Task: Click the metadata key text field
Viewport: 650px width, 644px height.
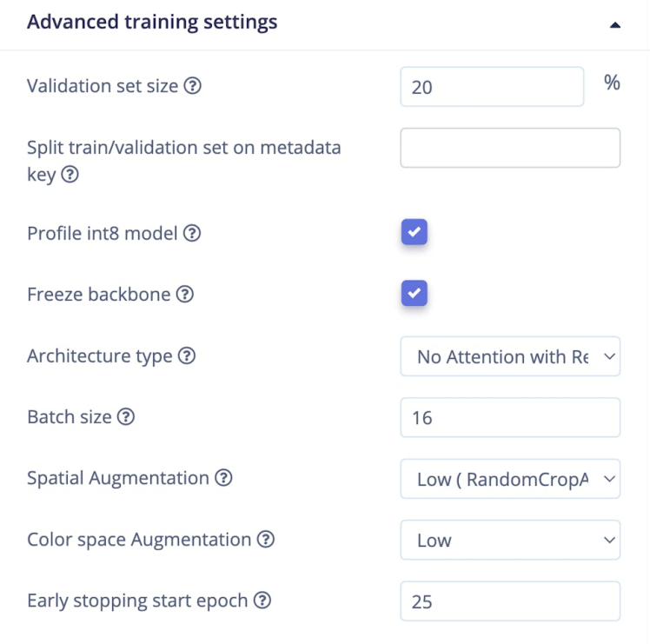Action: pos(510,148)
